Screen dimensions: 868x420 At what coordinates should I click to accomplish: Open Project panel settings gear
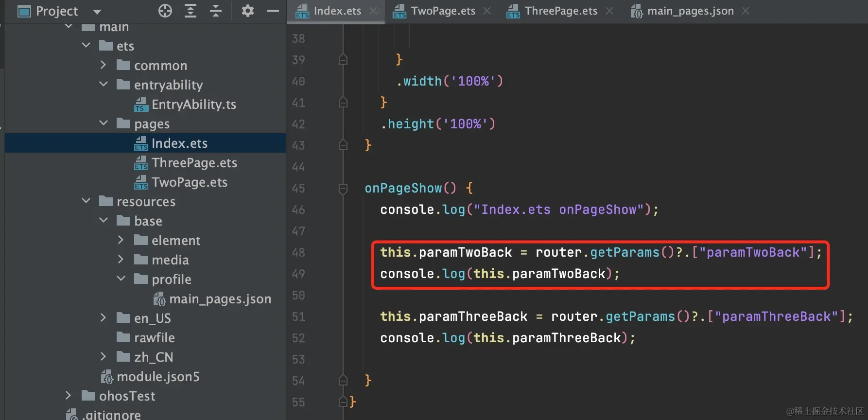(x=248, y=11)
